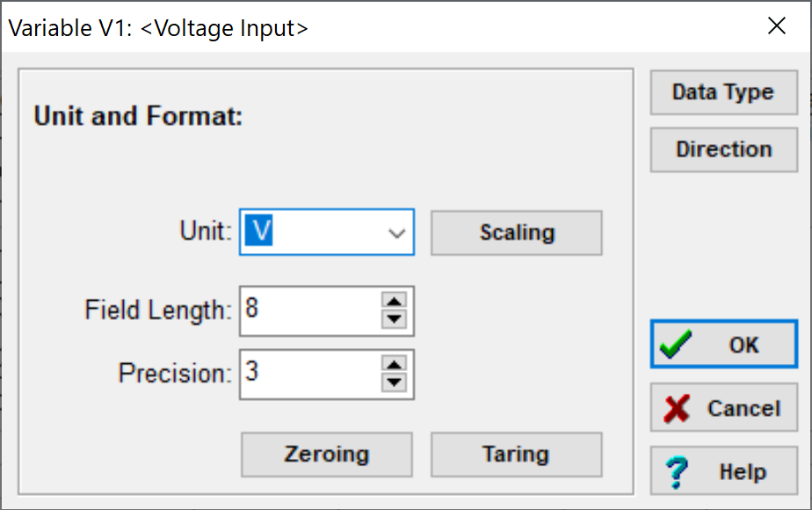Click the Field Length label
The height and width of the screenshot is (510, 812).
(x=158, y=310)
